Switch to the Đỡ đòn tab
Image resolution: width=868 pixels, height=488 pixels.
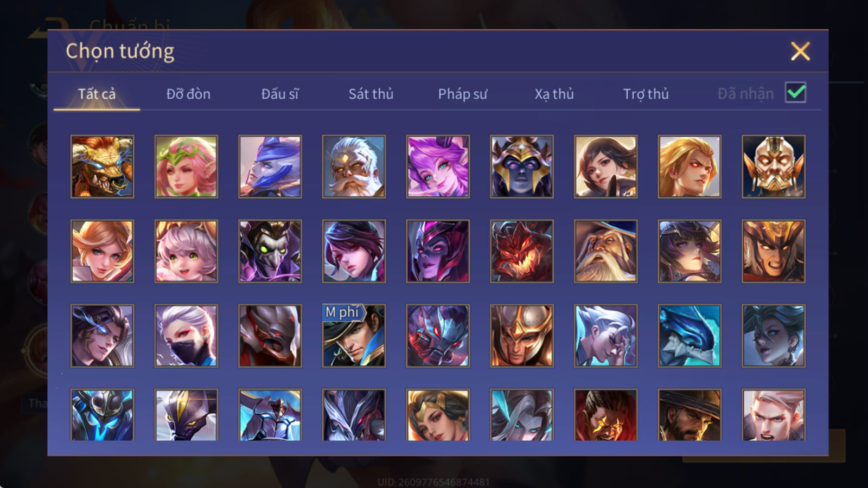point(188,94)
